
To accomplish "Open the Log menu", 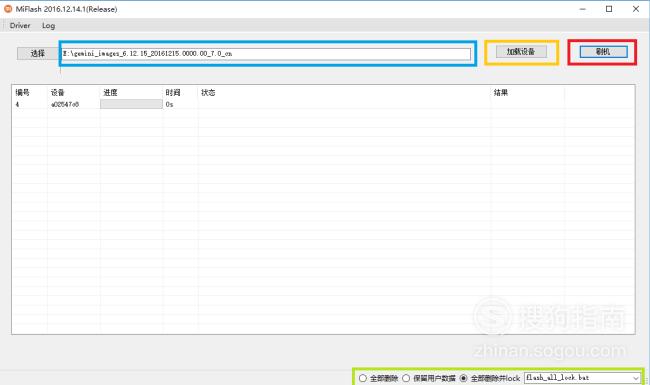I will 48,26.
